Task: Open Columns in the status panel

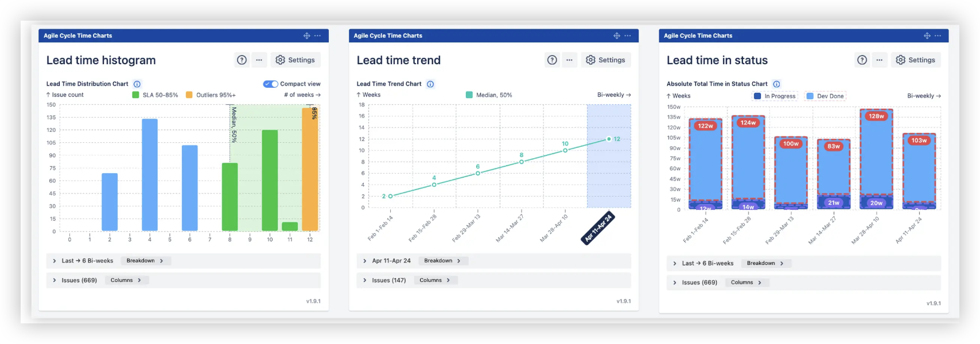Action: coord(746,283)
